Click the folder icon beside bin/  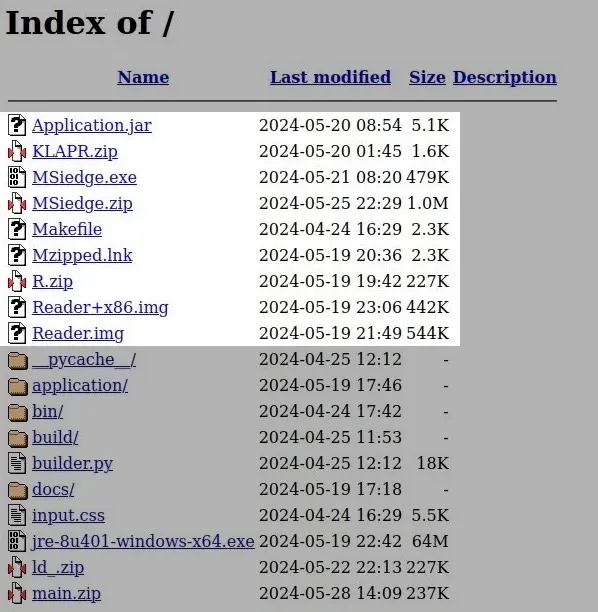18,412
